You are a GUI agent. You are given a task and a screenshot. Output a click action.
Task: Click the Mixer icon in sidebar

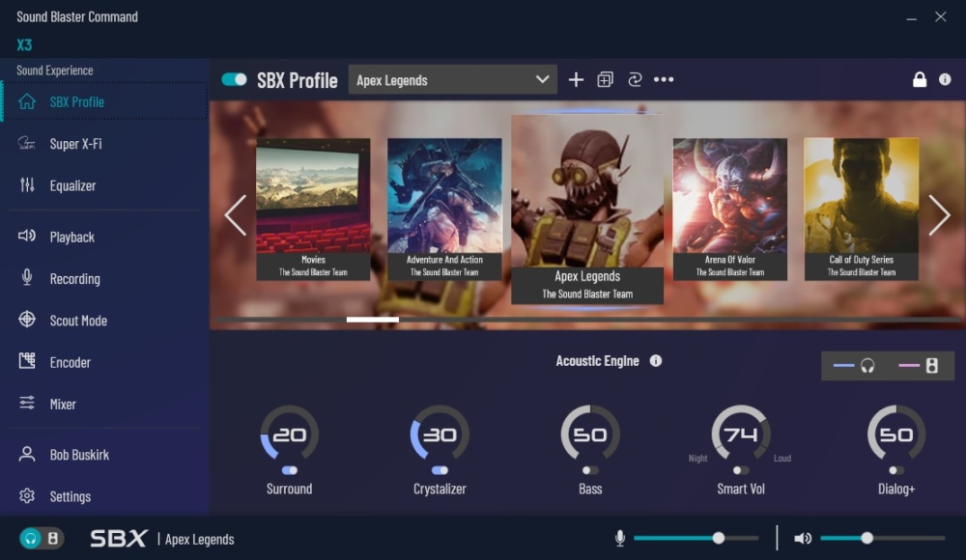[x=26, y=403]
